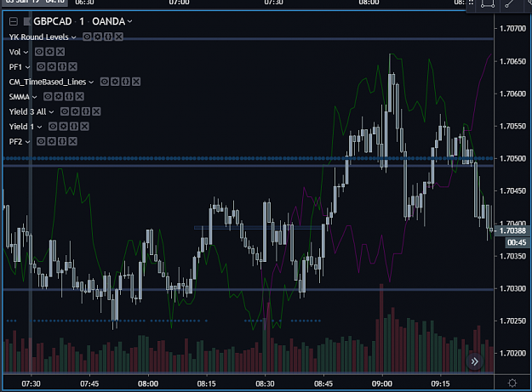Expand the OANDA symbol dropdown chevron

click(x=129, y=22)
